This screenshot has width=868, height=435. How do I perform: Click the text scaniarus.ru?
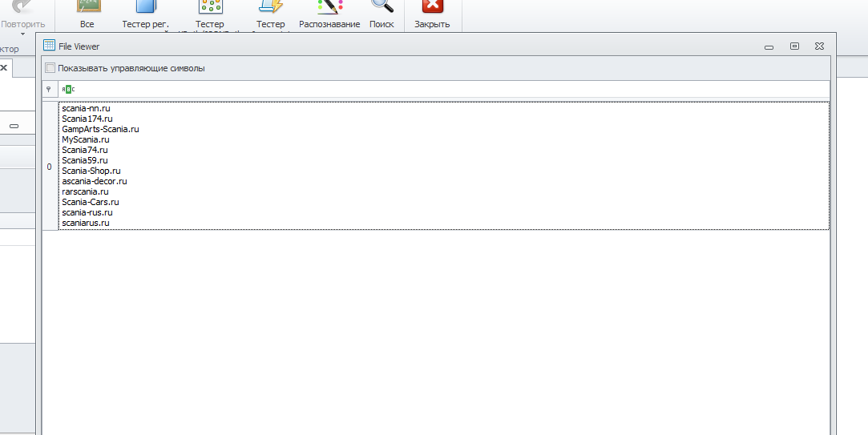[x=86, y=223]
